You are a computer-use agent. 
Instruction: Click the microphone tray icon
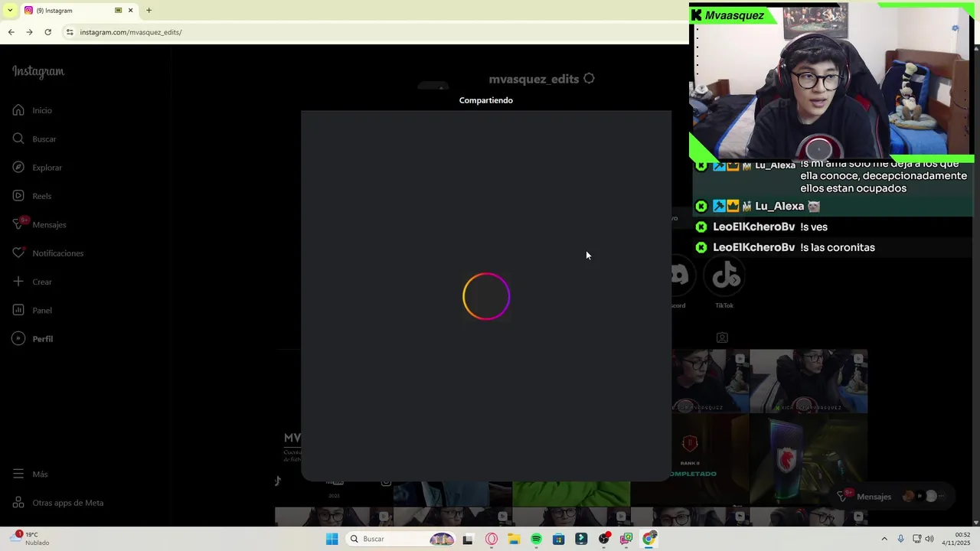pos(900,539)
